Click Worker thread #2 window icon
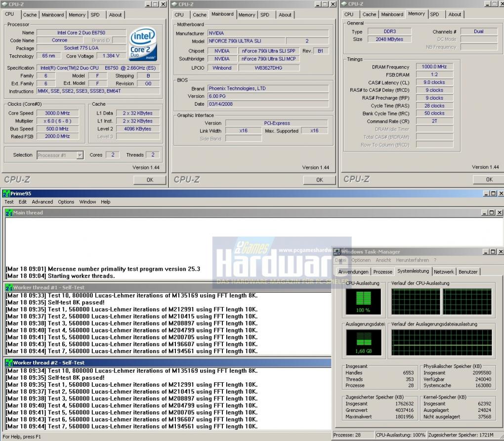The image size is (504, 441). click(9, 362)
